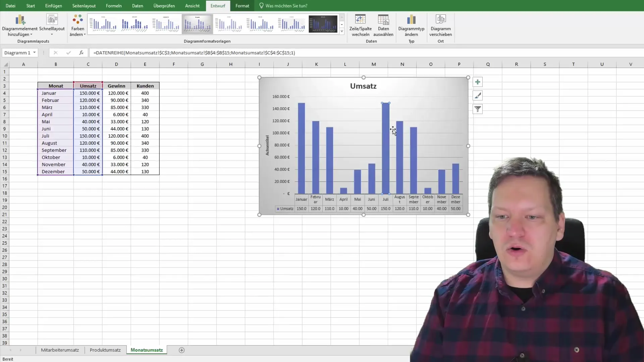Select the third chart style thumbnail
This screenshot has width=644, height=362.
[x=166, y=24]
